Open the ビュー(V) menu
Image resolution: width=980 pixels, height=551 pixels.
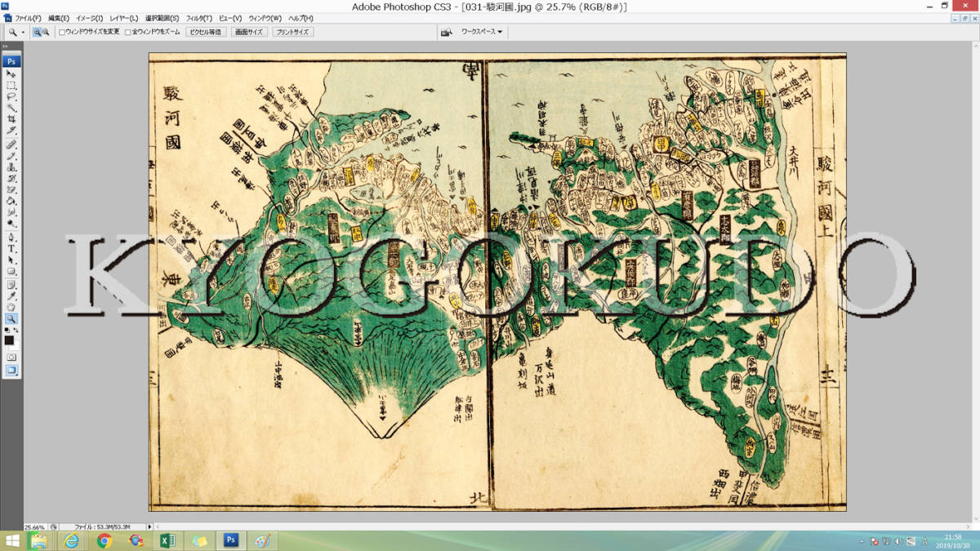[x=230, y=18]
